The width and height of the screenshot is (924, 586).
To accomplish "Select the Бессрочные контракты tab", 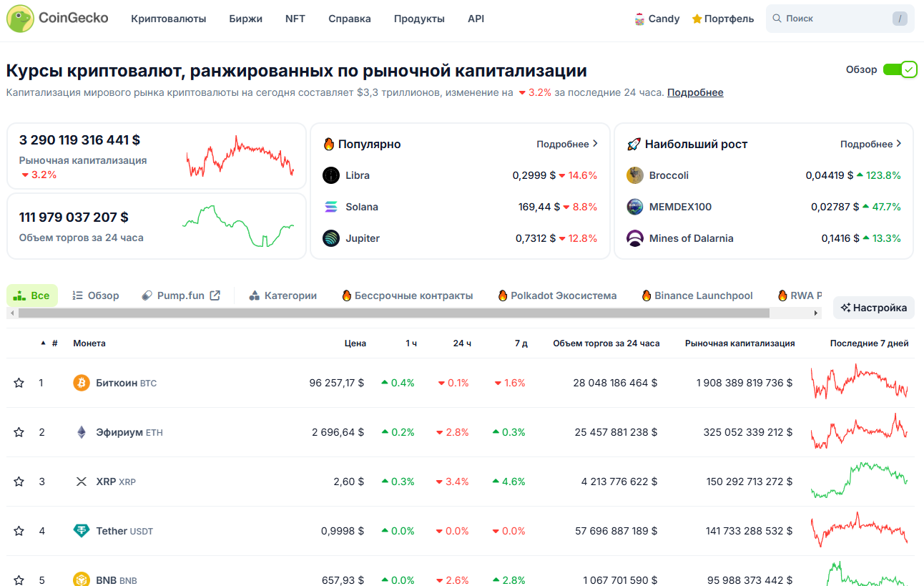I will pyautogui.click(x=408, y=296).
